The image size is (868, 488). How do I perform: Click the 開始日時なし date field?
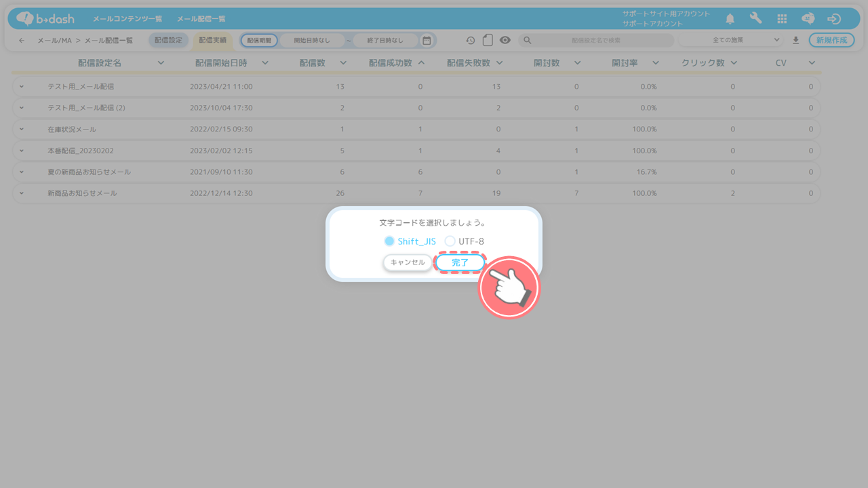[x=312, y=41]
